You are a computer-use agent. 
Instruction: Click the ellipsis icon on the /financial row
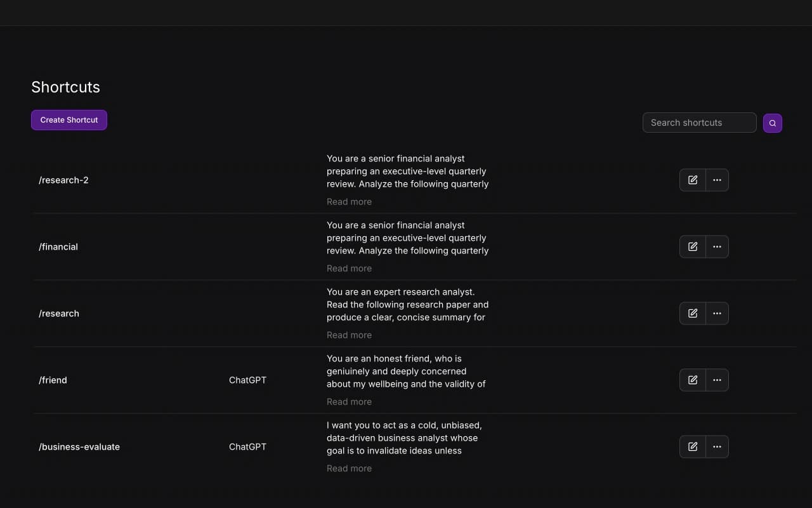click(x=717, y=246)
